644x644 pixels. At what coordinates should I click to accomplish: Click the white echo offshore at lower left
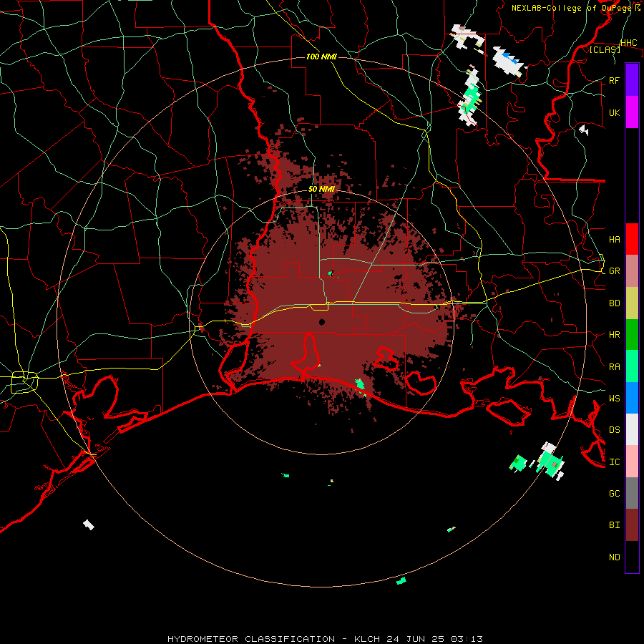(88, 525)
